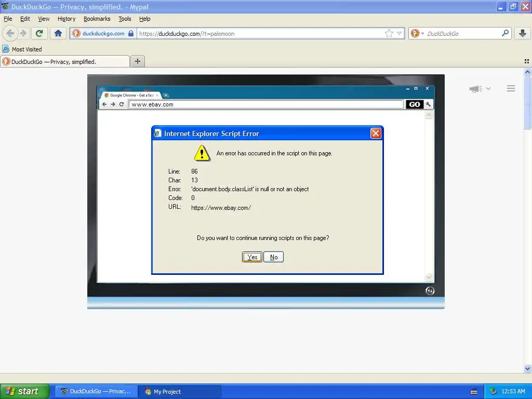
Task: Click forward arrow in embedded Chrome window
Action: point(113,104)
